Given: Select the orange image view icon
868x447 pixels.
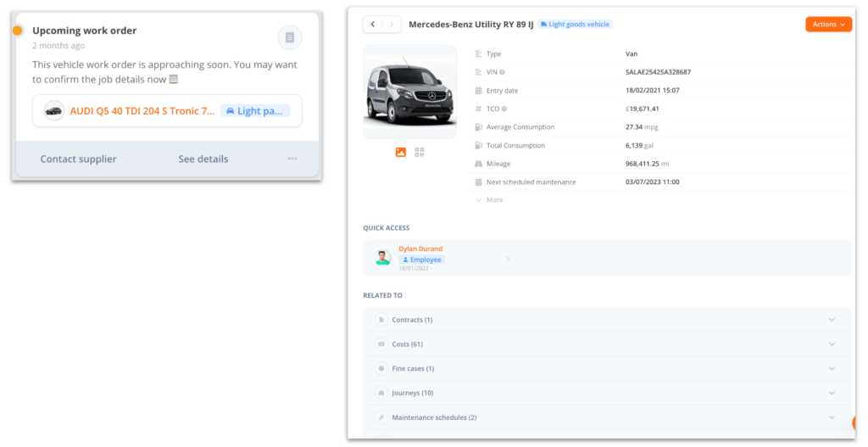Looking at the screenshot, I should pos(401,153).
